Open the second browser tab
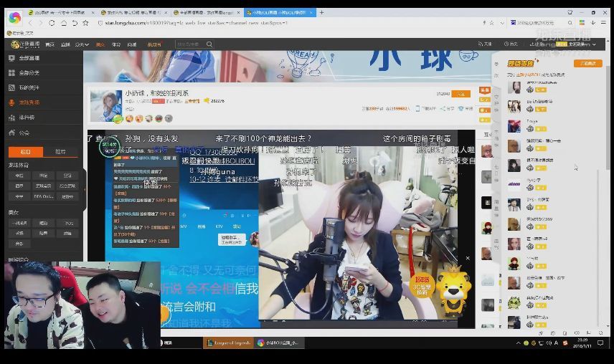Screen dimensions: 614x364 [134, 12]
